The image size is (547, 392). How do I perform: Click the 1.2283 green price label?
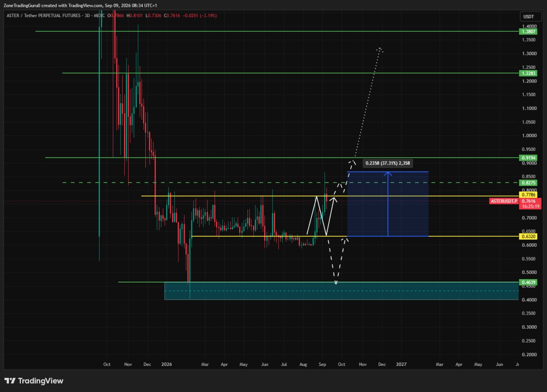(527, 73)
